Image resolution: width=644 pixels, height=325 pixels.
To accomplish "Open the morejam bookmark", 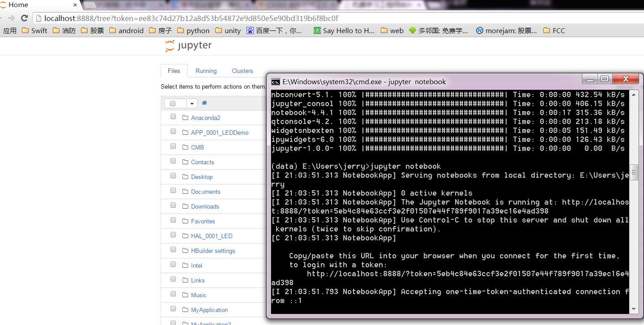I will pyautogui.click(x=506, y=30).
